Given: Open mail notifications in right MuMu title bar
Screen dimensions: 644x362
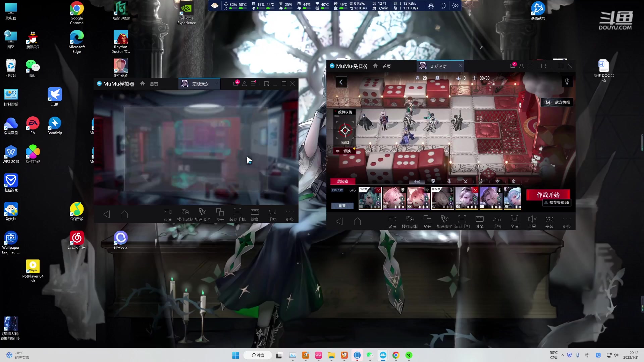Looking at the screenshot, I should click(x=513, y=66).
